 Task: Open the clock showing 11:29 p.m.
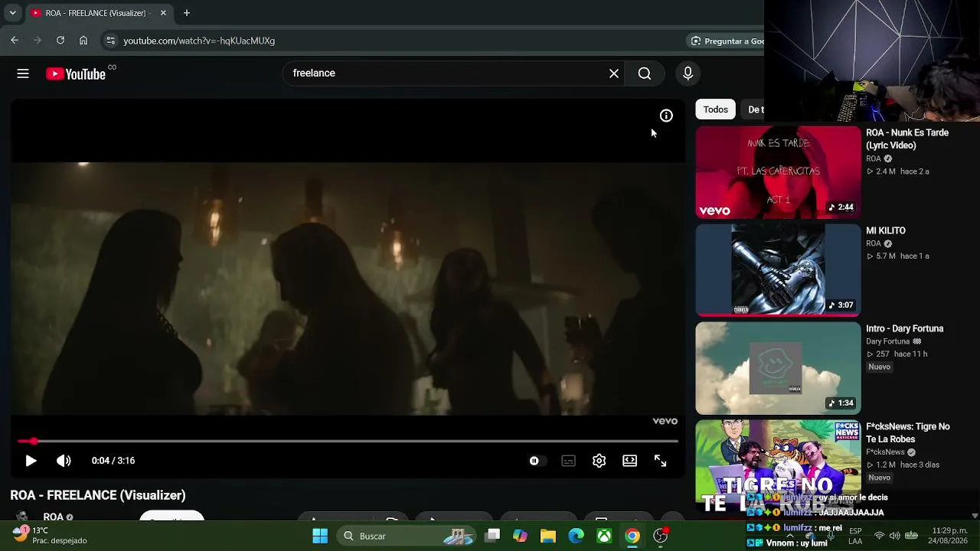click(x=949, y=536)
